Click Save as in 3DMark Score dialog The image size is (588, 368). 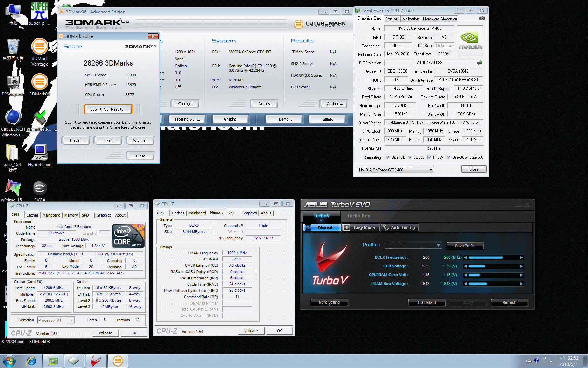pyautogui.click(x=141, y=141)
